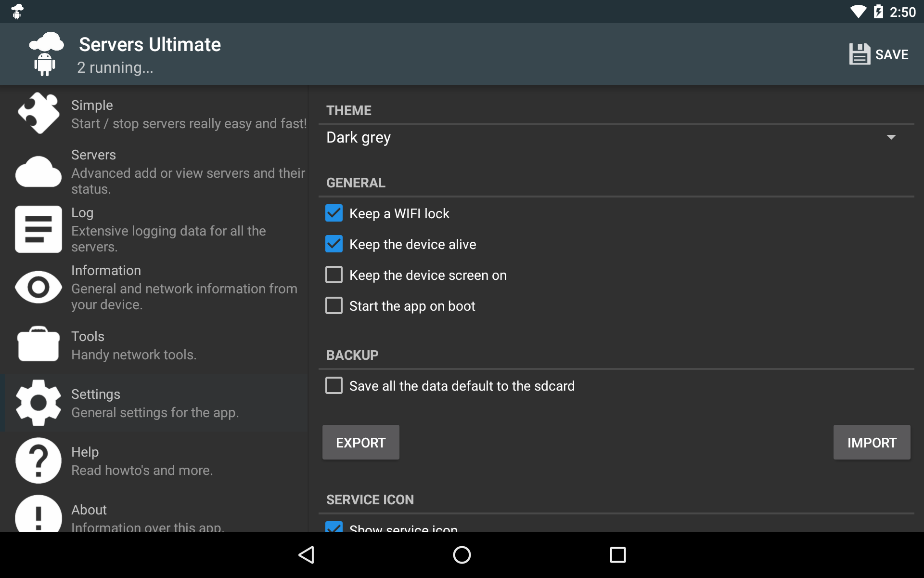Image resolution: width=924 pixels, height=578 pixels.
Task: Click the GENERAL section header
Action: (x=356, y=183)
